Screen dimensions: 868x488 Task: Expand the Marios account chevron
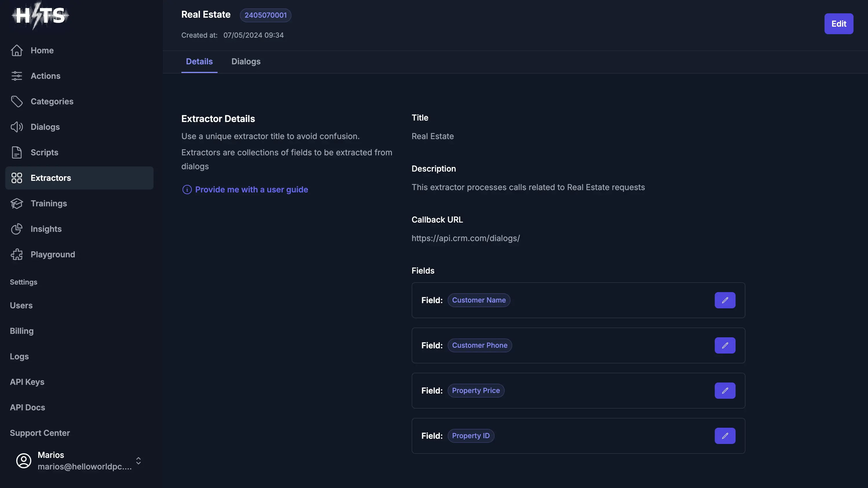[138, 461]
